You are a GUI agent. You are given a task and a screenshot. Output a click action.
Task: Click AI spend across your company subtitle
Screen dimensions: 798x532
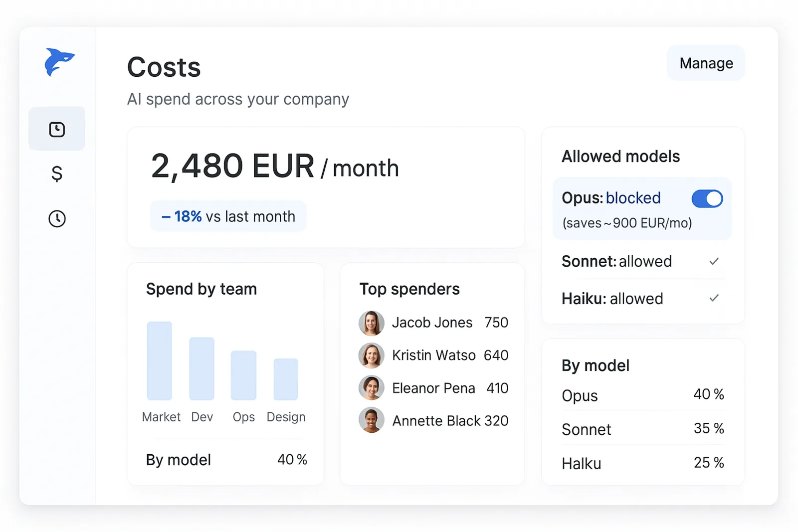[x=238, y=99]
